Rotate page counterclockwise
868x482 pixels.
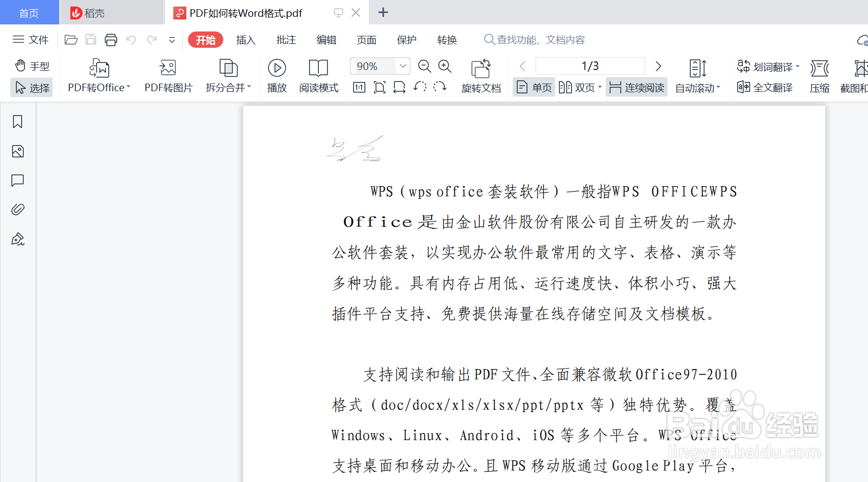(x=420, y=87)
